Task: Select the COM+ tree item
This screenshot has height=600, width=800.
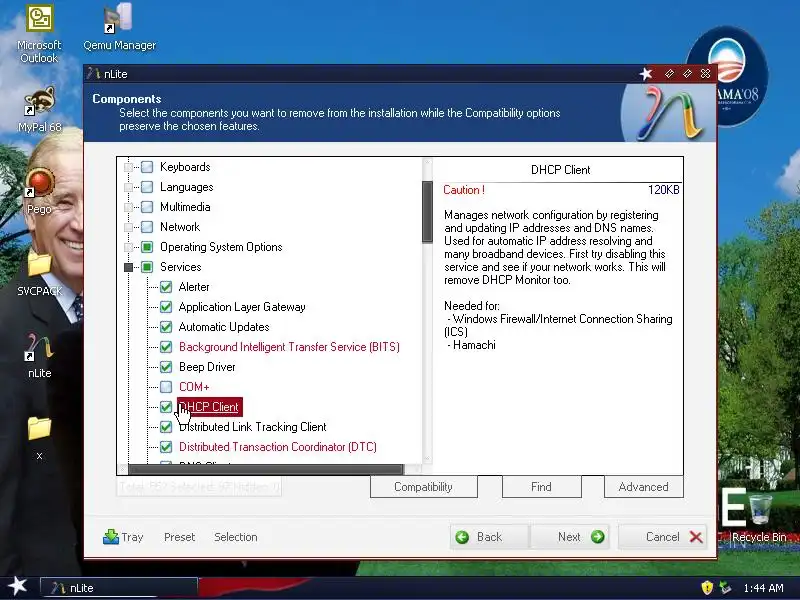Action: click(x=194, y=387)
